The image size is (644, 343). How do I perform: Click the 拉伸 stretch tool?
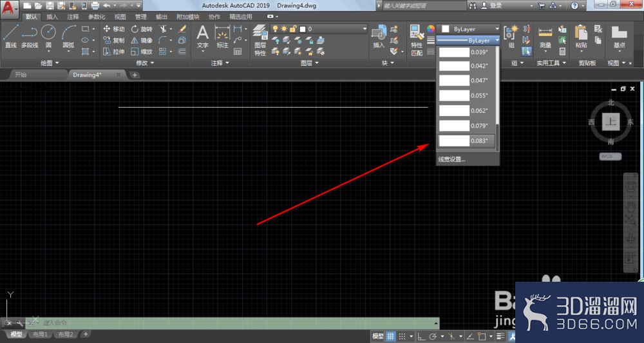[114, 52]
